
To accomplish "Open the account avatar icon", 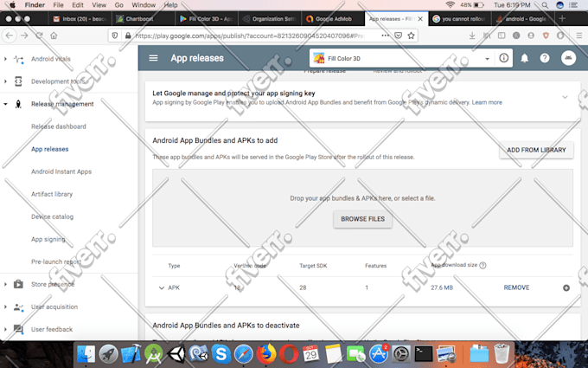I will point(568,58).
